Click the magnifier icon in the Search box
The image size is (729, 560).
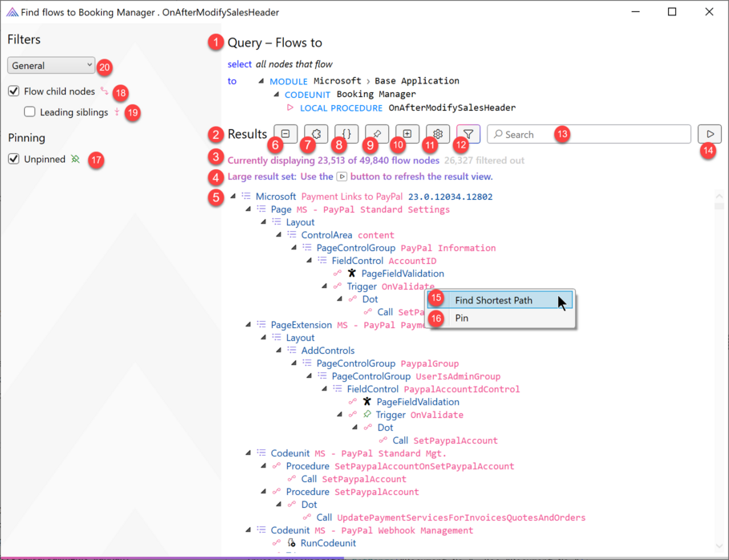point(498,135)
